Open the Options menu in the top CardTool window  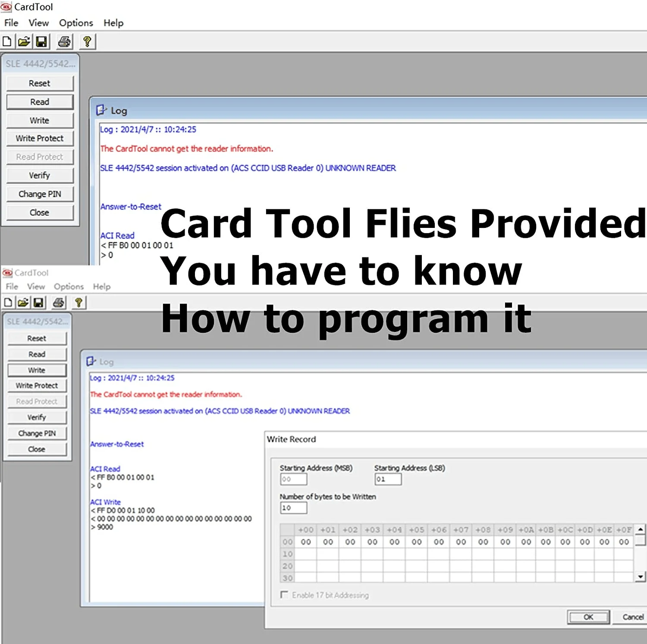point(76,23)
